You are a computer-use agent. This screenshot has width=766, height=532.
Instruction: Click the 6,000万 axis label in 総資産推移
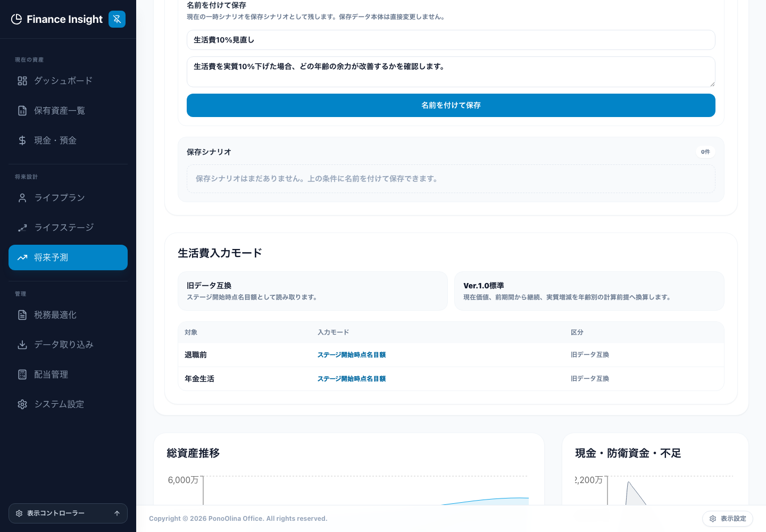pyautogui.click(x=184, y=480)
